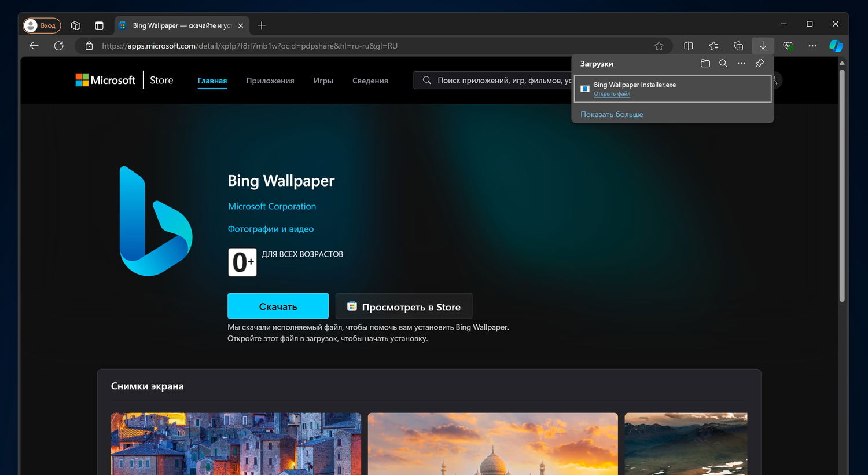868x475 pixels.
Task: Select the Bing Wallpaper Installer.exe download entry
Action: 672,89
